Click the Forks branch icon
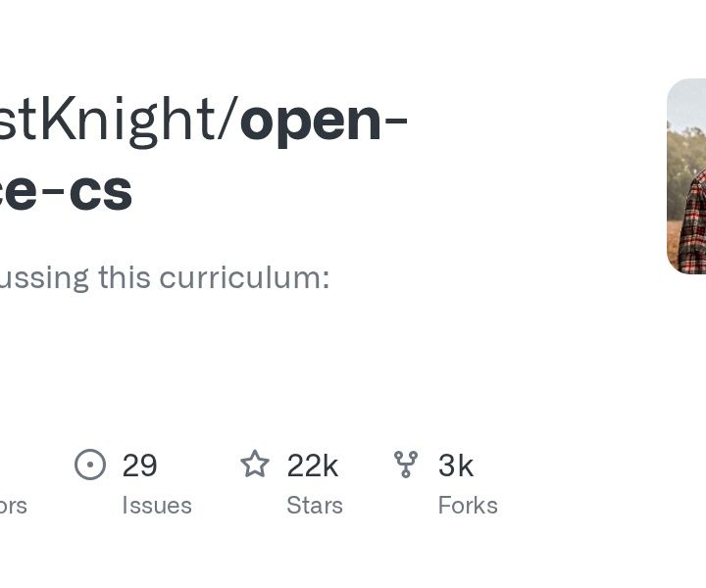This screenshot has width=706, height=588. coord(406,465)
